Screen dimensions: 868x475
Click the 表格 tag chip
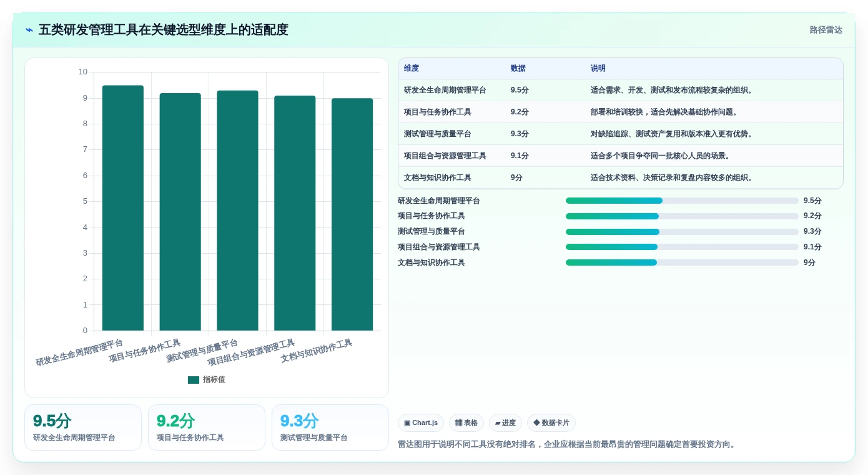click(466, 423)
